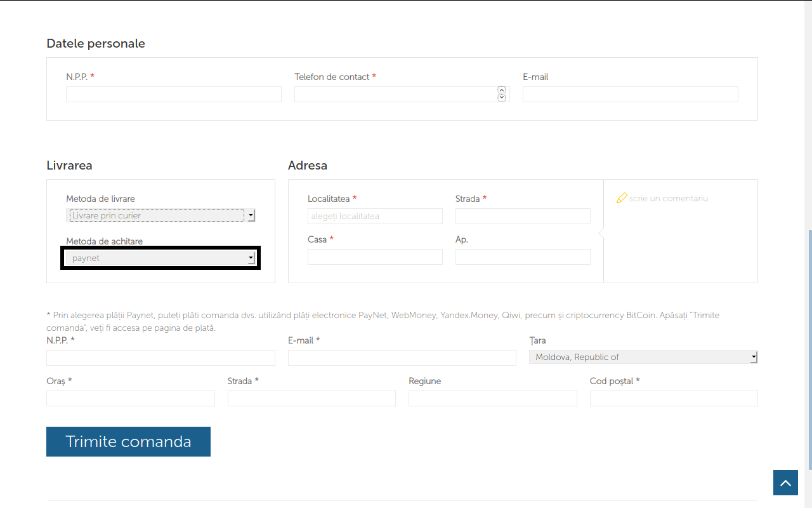Click the Cod poștal input field
Screen dimensions: 812x508
pos(674,398)
